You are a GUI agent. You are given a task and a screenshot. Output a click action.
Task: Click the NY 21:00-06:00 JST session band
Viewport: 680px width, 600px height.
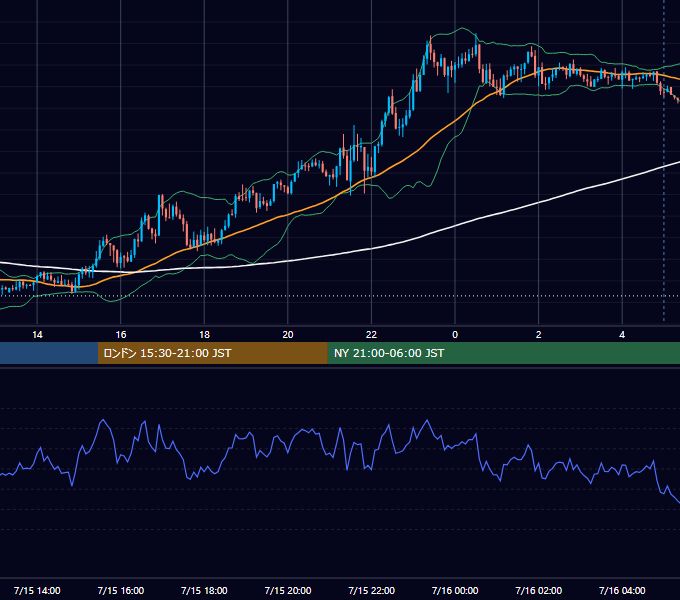[503, 353]
